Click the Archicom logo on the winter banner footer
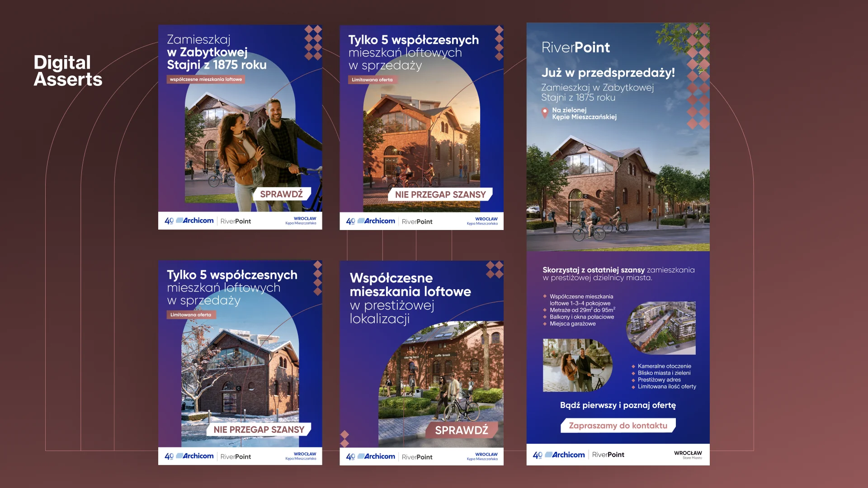 (194, 456)
